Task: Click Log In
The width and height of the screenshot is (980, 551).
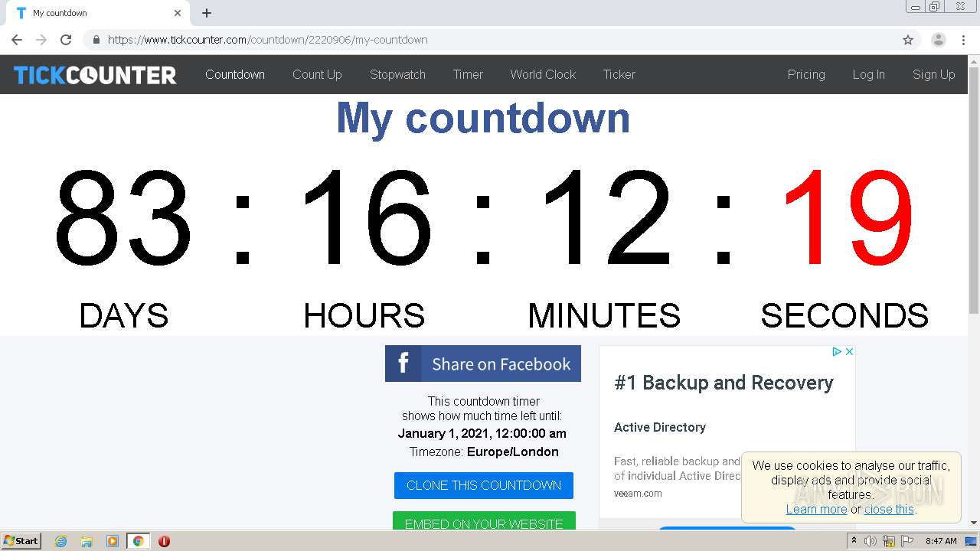Action: [x=869, y=74]
